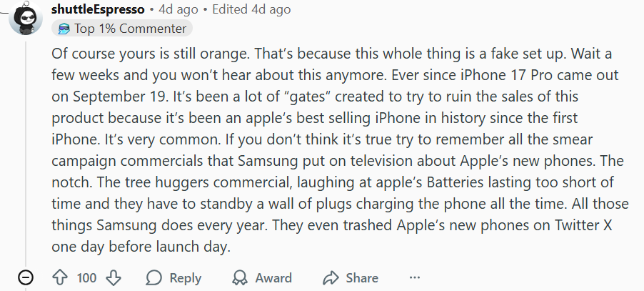Click the vote count showing 100

[86, 277]
